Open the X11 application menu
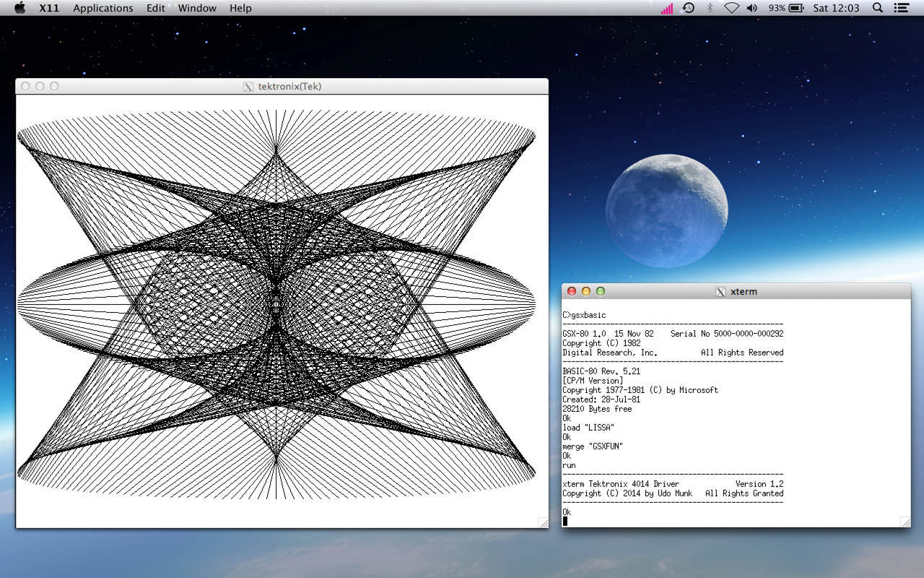 49,8
